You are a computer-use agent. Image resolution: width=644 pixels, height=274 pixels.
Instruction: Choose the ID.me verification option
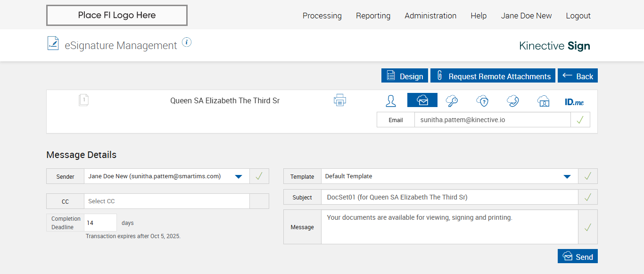pos(574,101)
